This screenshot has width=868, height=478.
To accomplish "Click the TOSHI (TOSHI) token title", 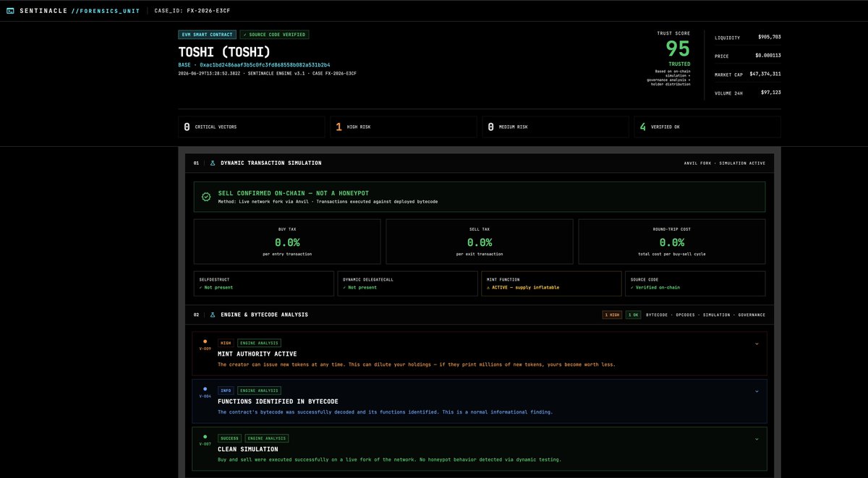I will 224,52.
